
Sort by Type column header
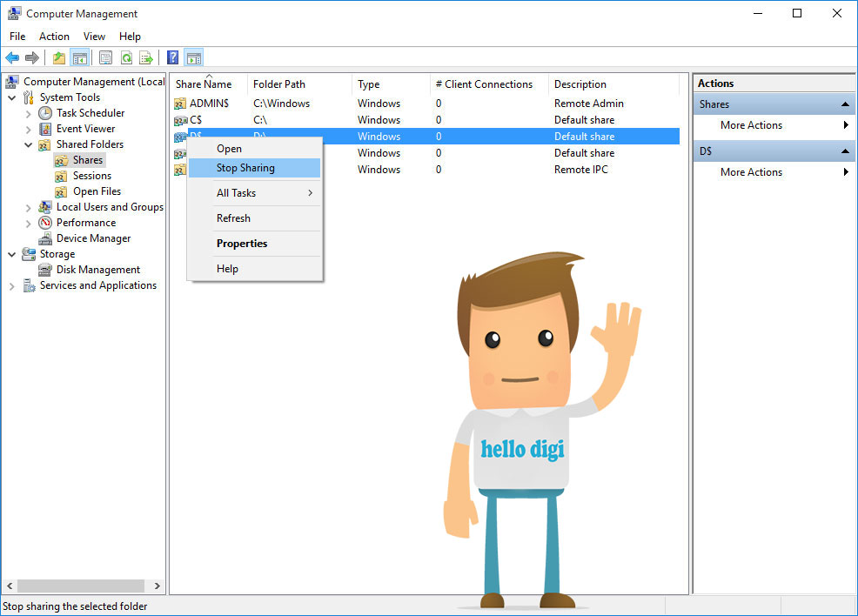(x=391, y=84)
